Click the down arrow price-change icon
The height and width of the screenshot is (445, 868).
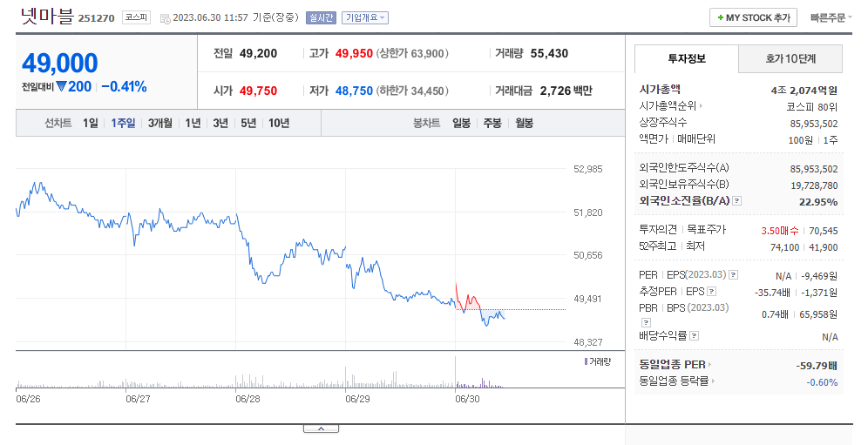[61, 86]
